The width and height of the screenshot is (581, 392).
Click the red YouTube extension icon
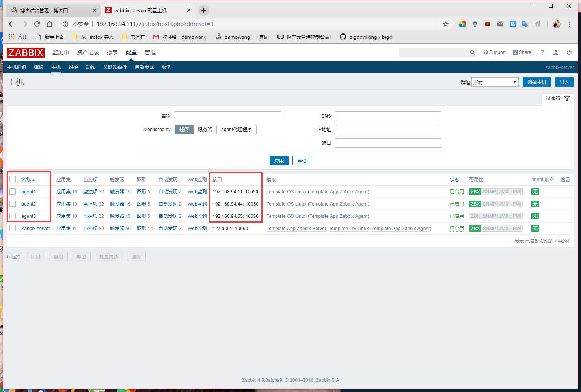coord(488,24)
